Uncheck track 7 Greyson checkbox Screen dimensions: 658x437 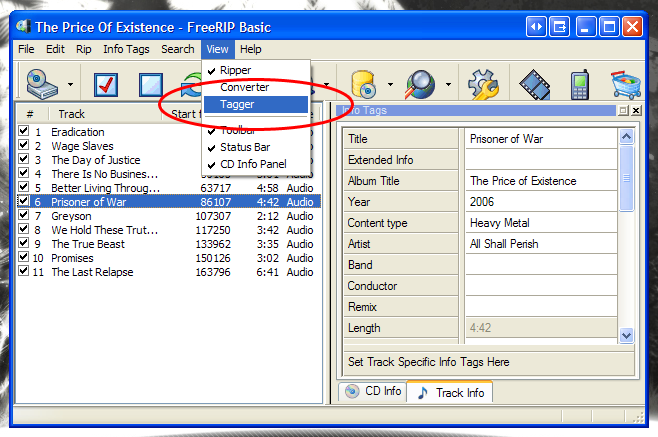[x=24, y=215]
